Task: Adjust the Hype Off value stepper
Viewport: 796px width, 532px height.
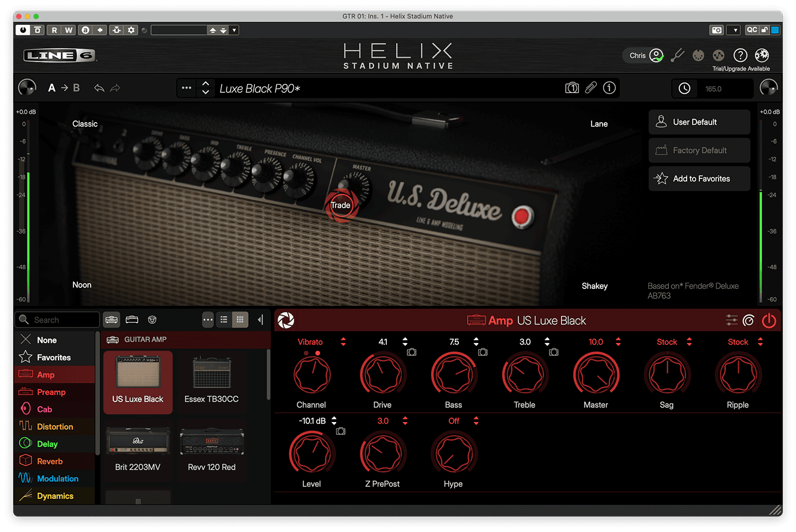Action: 476,421
